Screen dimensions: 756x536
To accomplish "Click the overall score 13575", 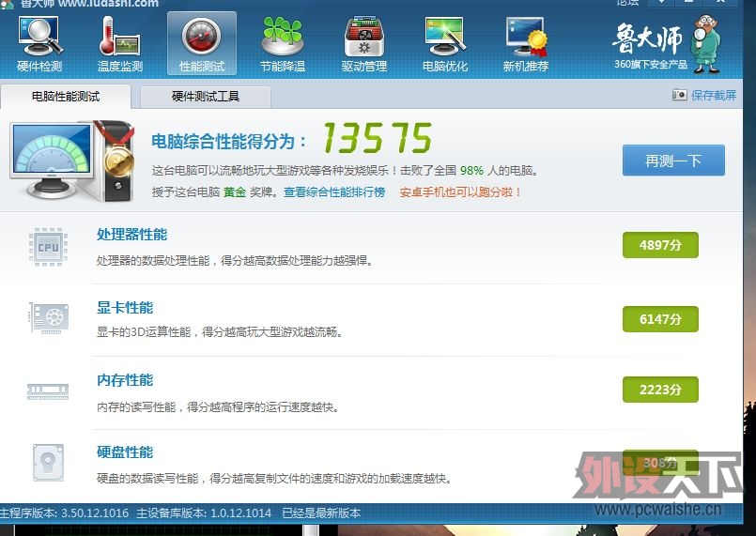I will click(x=377, y=138).
